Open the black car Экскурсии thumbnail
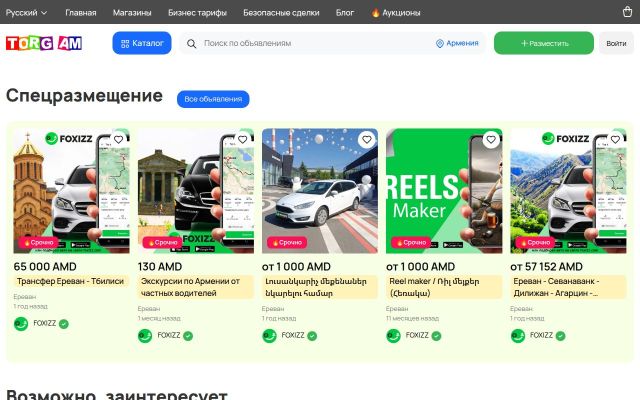640x400 pixels. (196, 191)
